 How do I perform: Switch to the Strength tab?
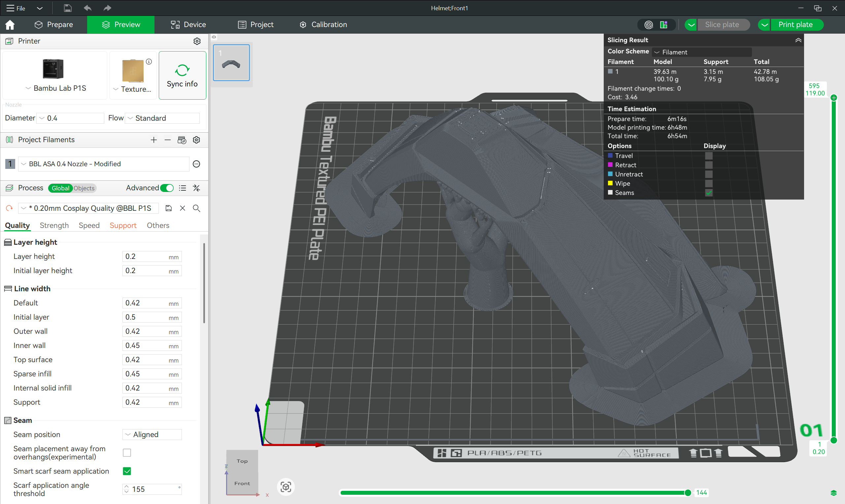[54, 225]
